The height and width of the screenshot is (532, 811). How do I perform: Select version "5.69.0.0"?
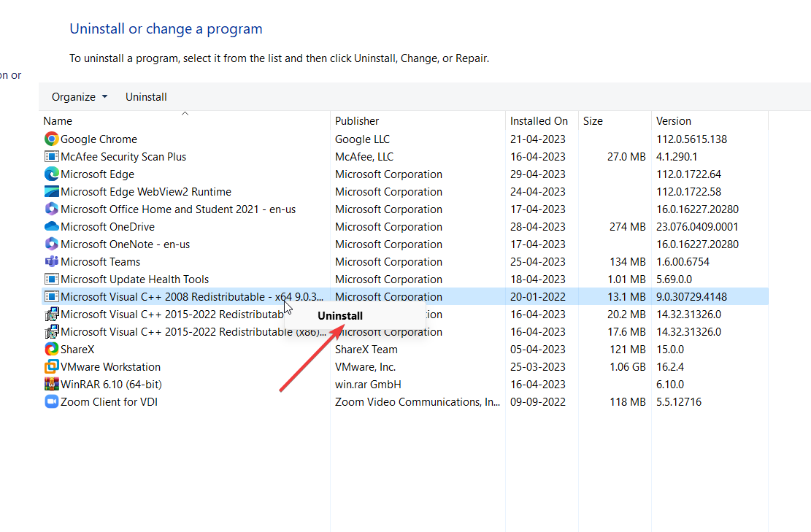(674, 280)
